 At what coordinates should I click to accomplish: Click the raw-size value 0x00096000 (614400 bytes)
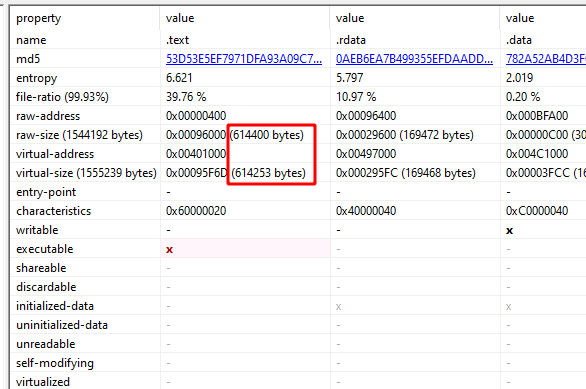[x=235, y=135]
